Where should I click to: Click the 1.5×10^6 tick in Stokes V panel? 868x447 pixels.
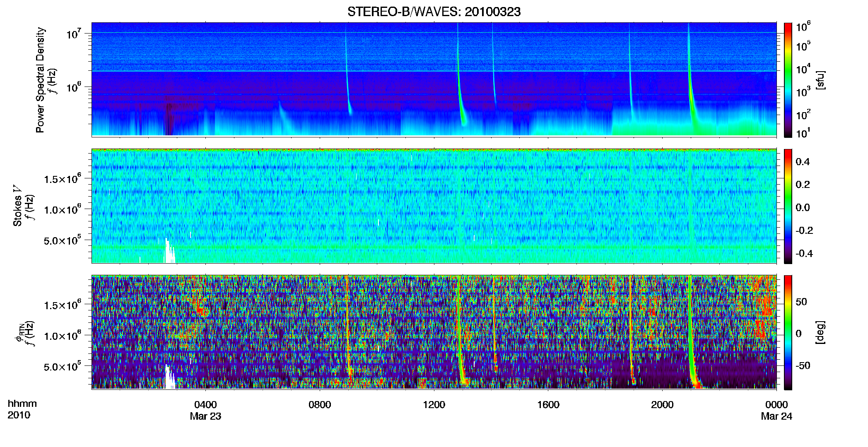tap(63, 178)
